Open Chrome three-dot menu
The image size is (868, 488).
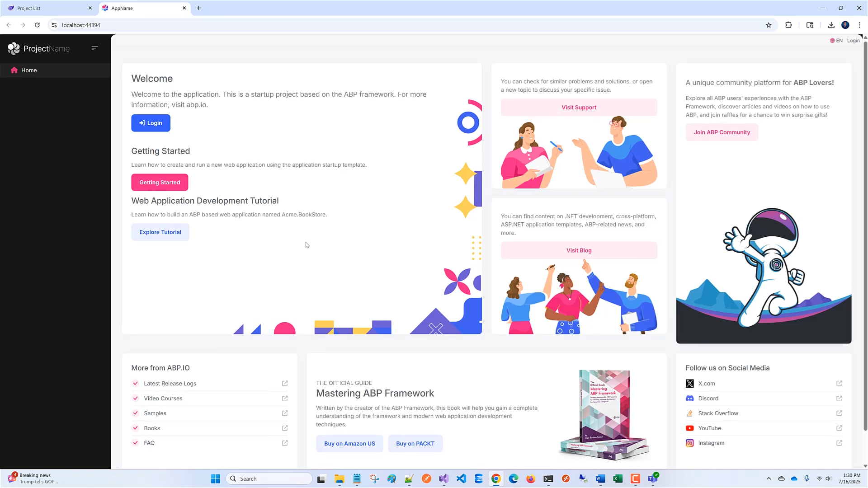pos(859,25)
